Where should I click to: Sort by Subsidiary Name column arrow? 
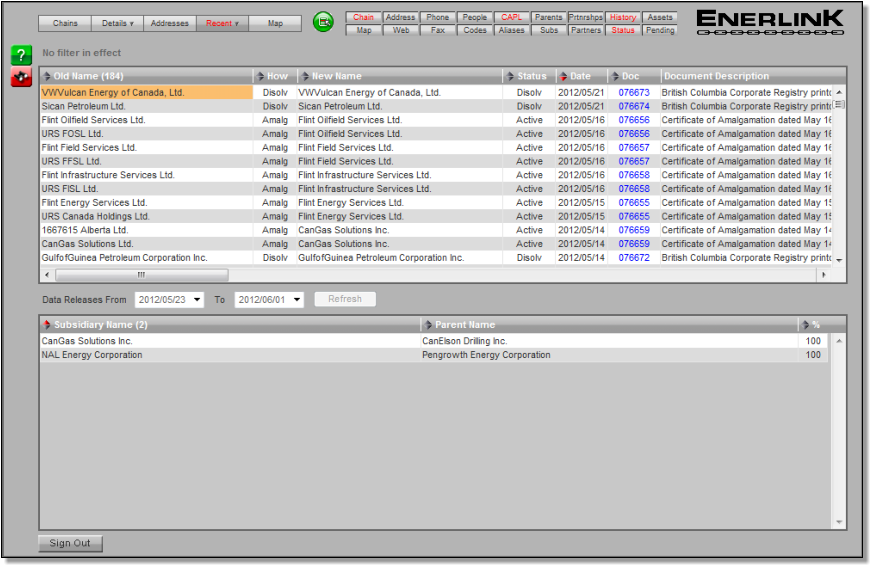click(47, 325)
